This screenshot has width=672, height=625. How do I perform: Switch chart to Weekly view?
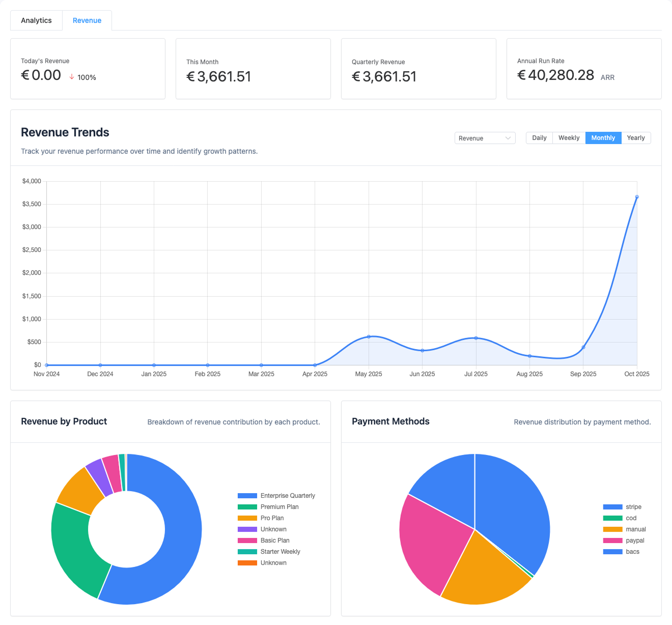569,138
